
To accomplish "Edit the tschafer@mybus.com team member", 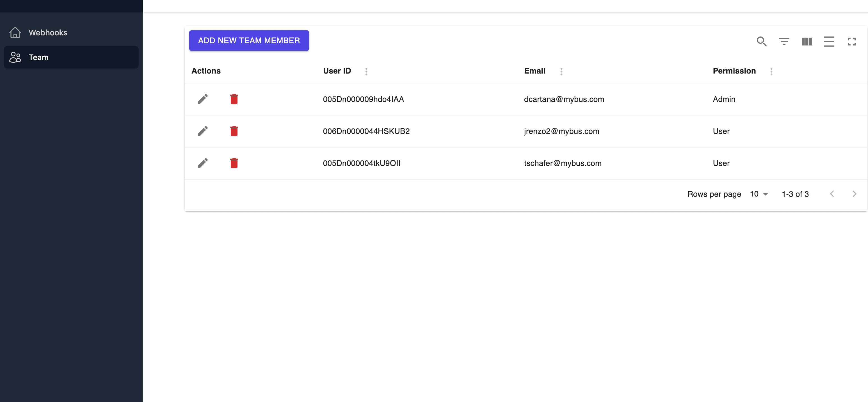I will click(202, 163).
